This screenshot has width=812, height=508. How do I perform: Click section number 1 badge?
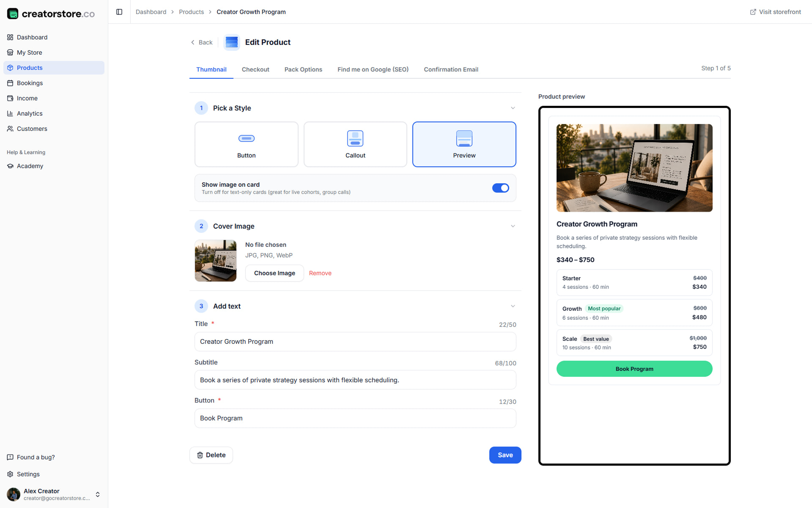(x=201, y=108)
